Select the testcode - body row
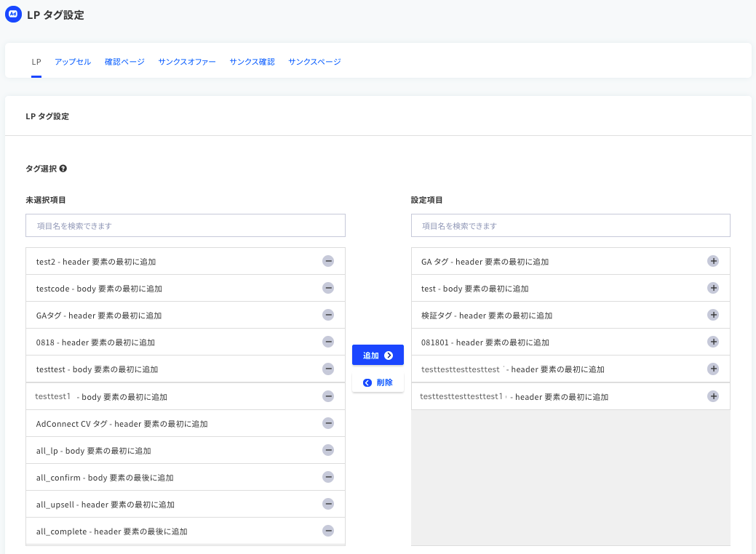Viewport: 756px width, 554px height. point(186,289)
